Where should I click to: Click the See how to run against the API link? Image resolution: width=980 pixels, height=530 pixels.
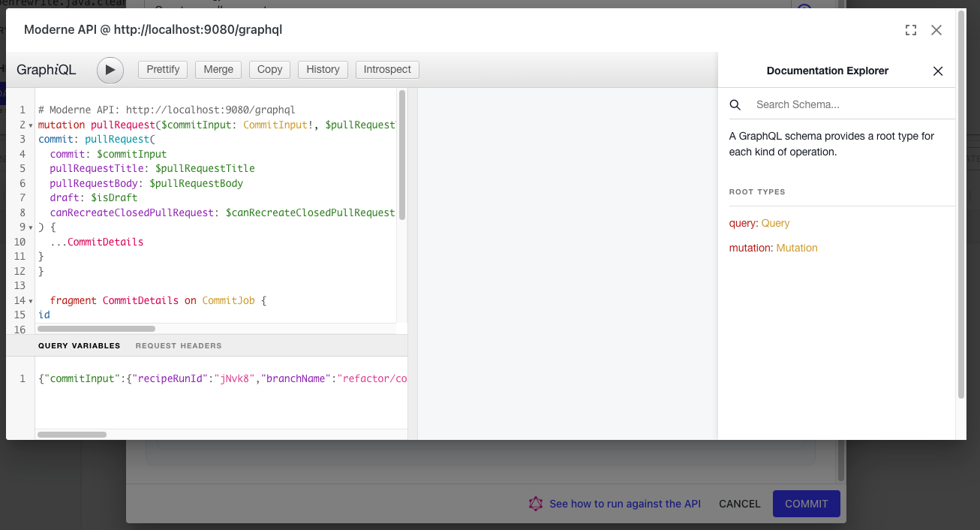(625, 504)
